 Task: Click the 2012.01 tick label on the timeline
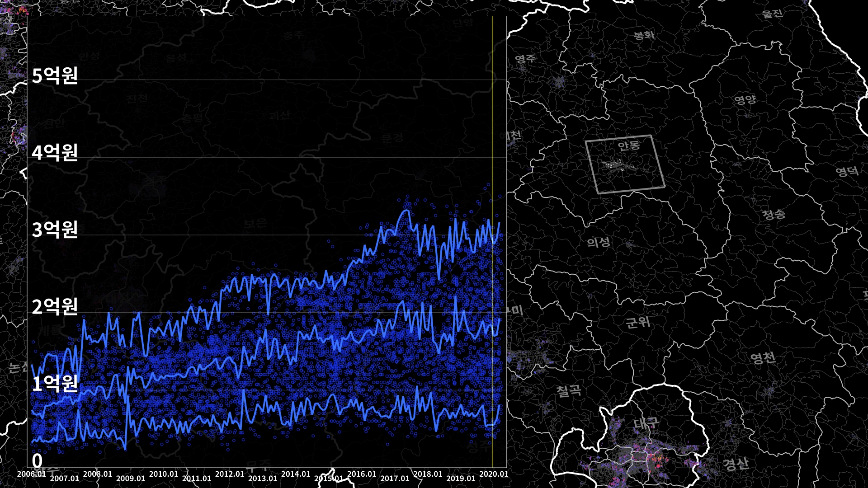coord(230,474)
